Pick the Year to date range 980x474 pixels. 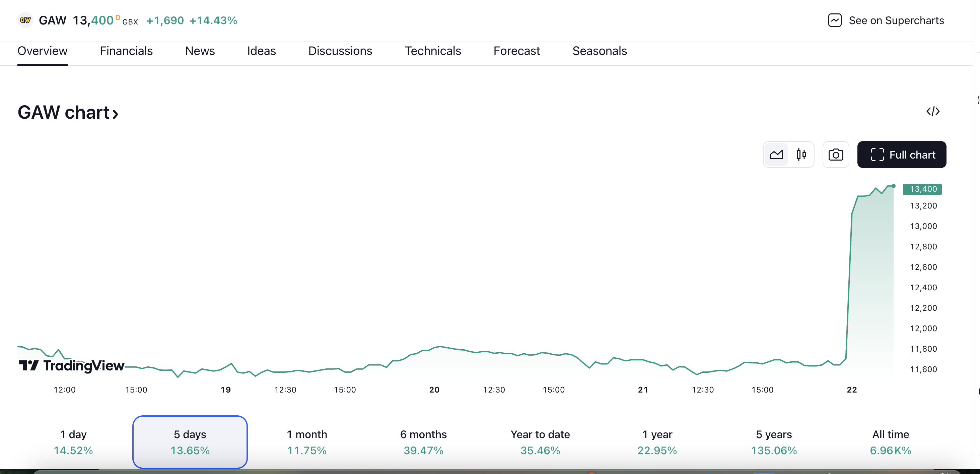[540, 442]
